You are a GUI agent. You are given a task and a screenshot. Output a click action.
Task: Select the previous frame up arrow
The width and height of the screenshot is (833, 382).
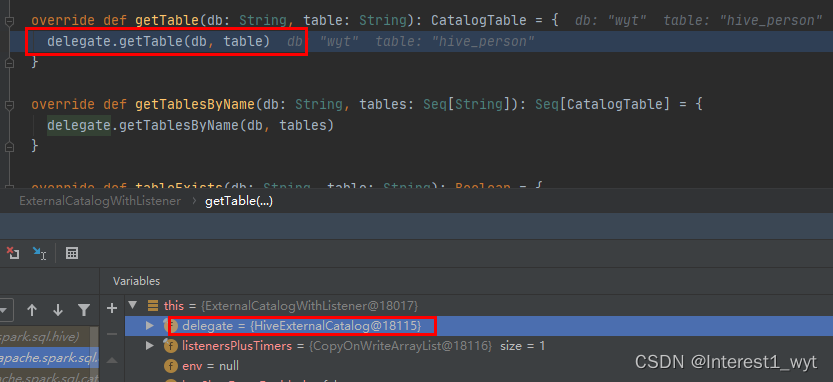(x=32, y=310)
